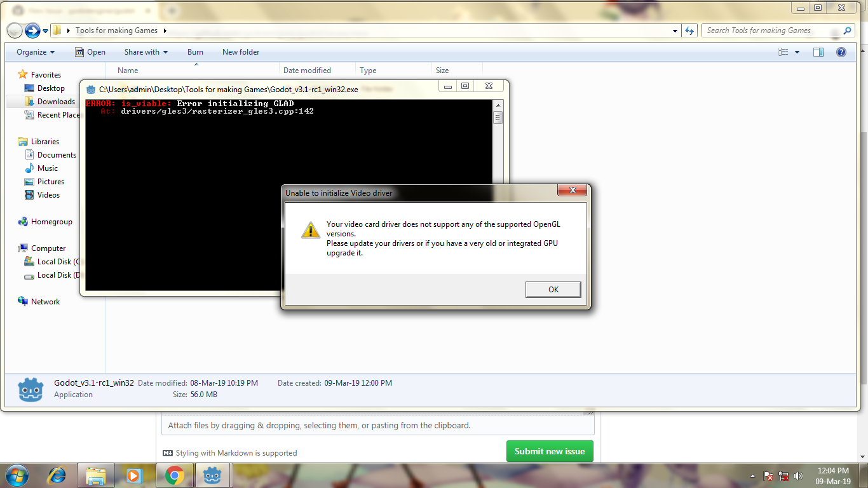Click Open in Explorer toolbar
The width and height of the screenshot is (868, 488).
coord(90,52)
